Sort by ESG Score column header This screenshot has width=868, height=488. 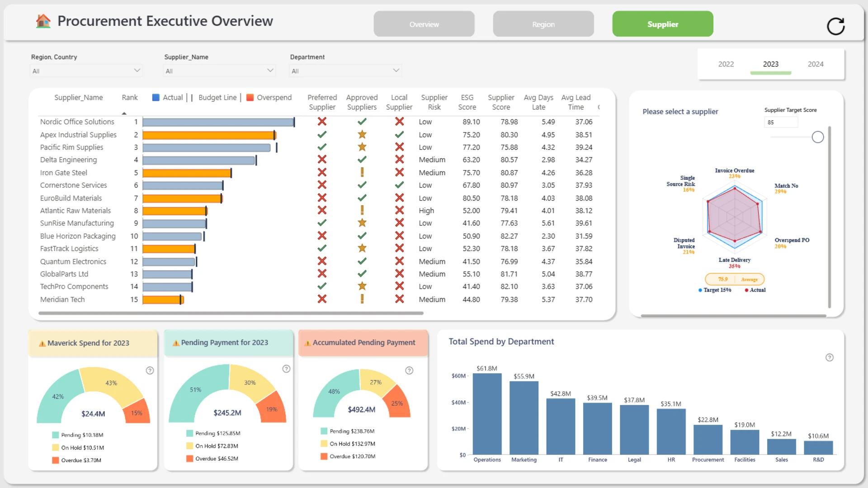467,102
